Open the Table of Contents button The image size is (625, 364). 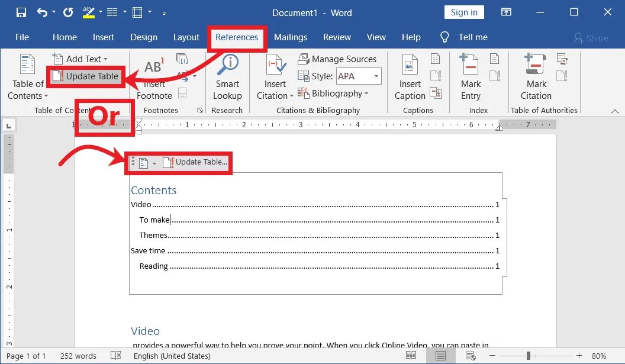pos(27,78)
